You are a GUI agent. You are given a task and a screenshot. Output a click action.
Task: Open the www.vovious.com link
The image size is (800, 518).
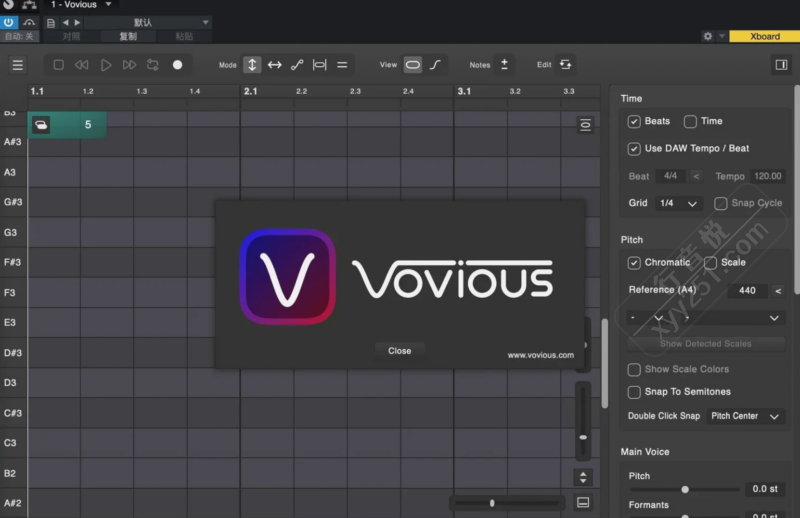click(540, 355)
